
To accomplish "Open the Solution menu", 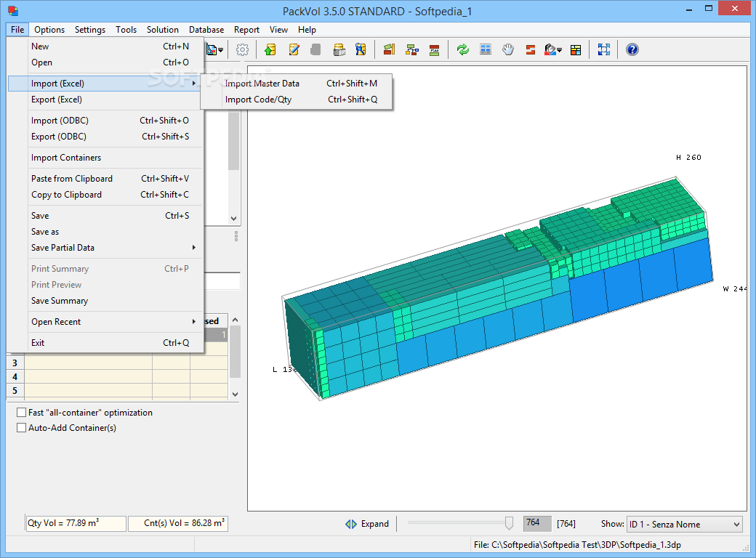I will click(x=163, y=29).
